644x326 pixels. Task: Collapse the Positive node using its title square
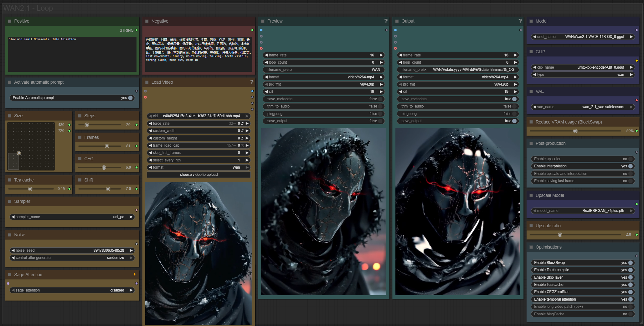(x=10, y=21)
